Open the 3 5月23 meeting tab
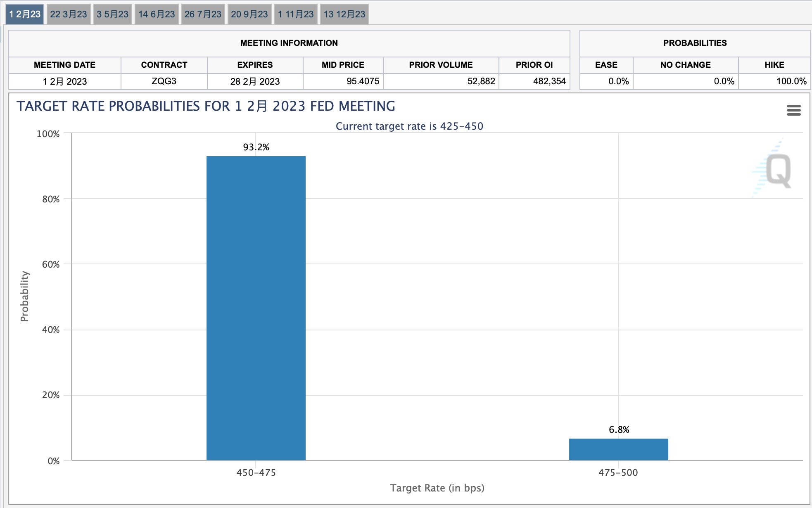Screen dimensions: 812x508 point(112,14)
